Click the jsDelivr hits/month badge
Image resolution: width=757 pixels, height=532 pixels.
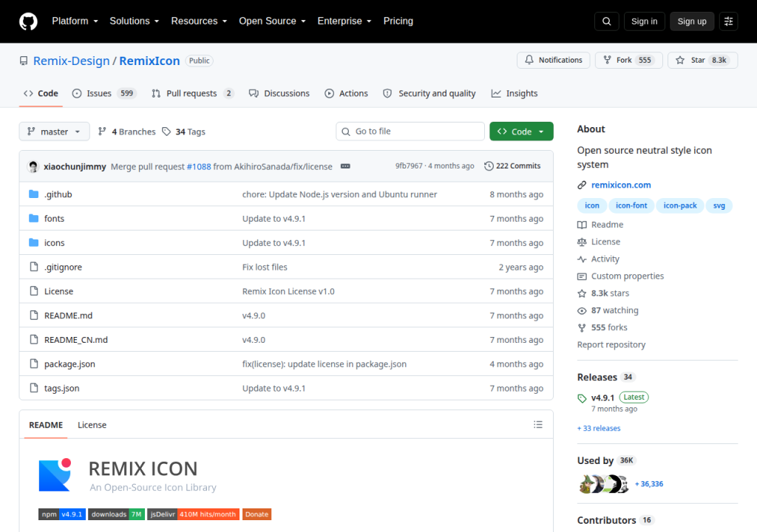tap(193, 514)
